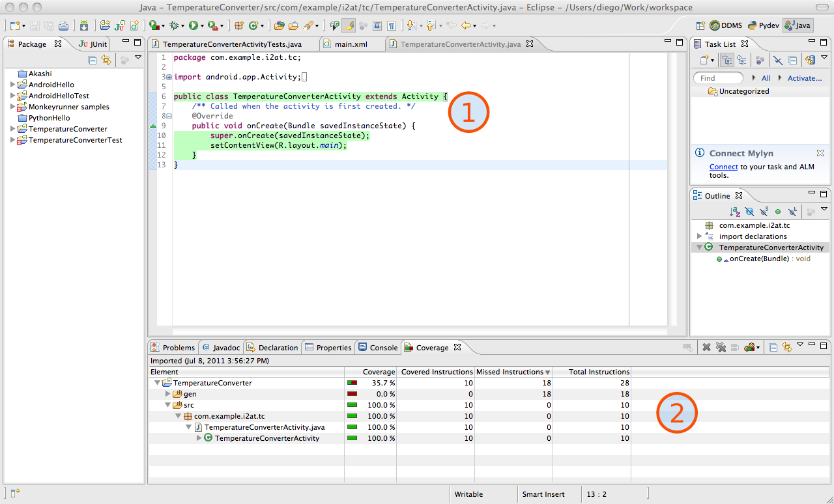Viewport: 834px width, 504px height.
Task: Toggle Mark Occurrences highlighter icon
Action: coord(349,26)
